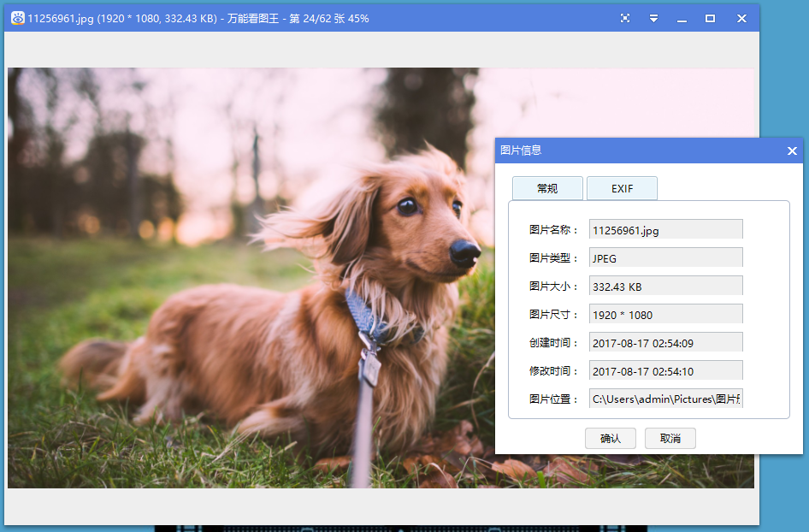Screen dimensions: 809x532
Task: Click the 图片位置 label
Action: coord(553,399)
